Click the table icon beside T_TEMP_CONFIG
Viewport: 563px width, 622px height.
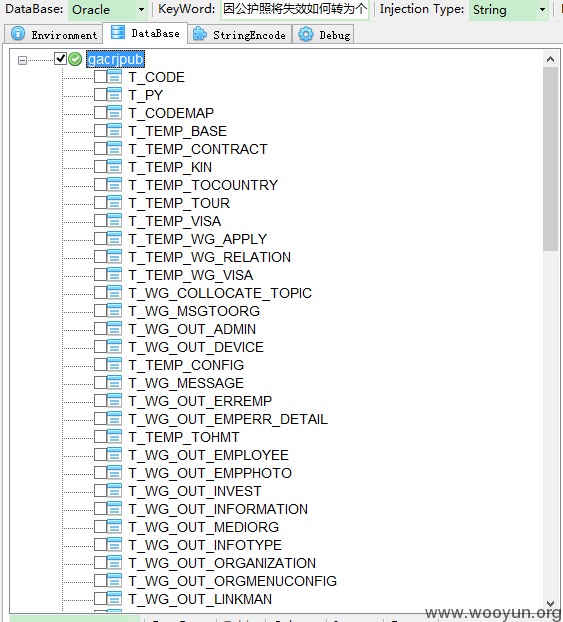click(115, 365)
